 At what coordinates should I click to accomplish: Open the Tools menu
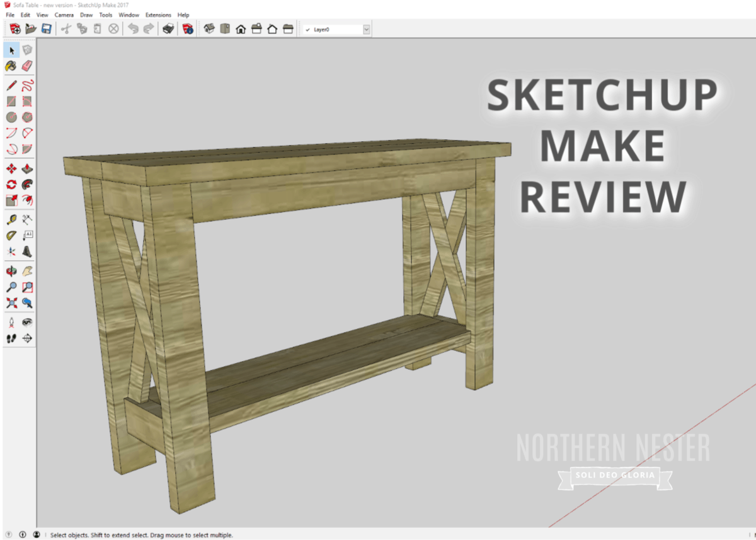[106, 14]
